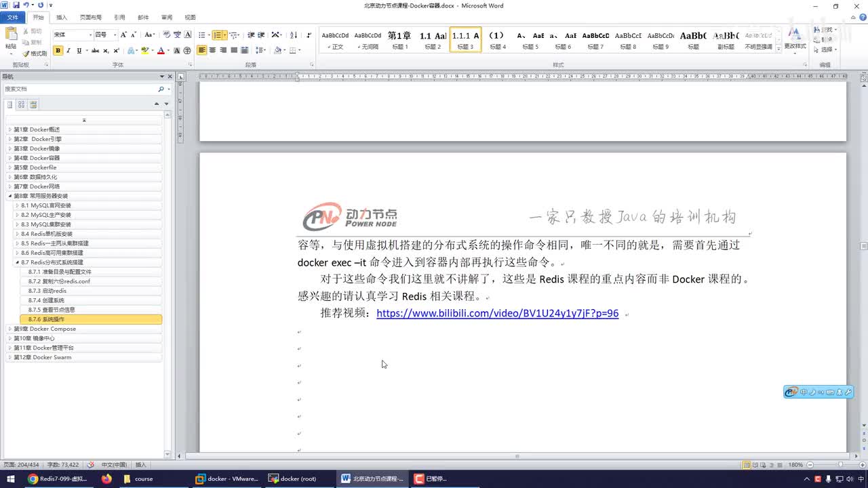Viewport: 868px width, 488px height.
Task: Open the Change Case (Aa) dropdown
Action: [x=149, y=35]
